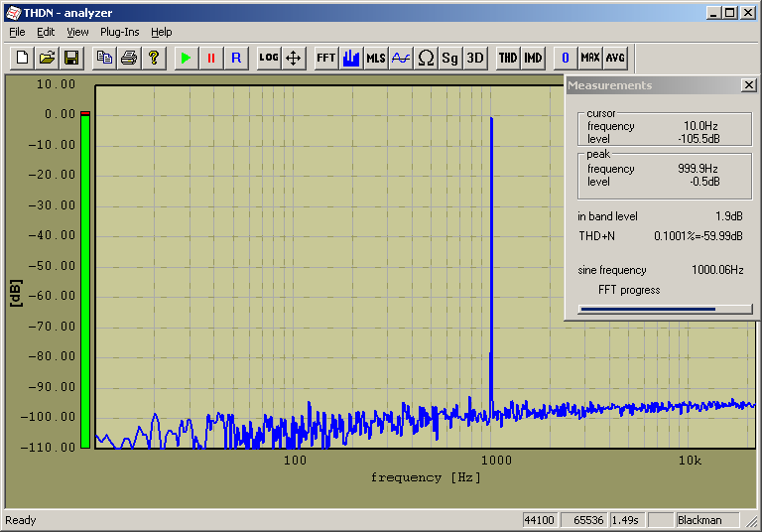The height and width of the screenshot is (532, 762).
Task: Pause measurement with red pause button
Action: [x=210, y=58]
